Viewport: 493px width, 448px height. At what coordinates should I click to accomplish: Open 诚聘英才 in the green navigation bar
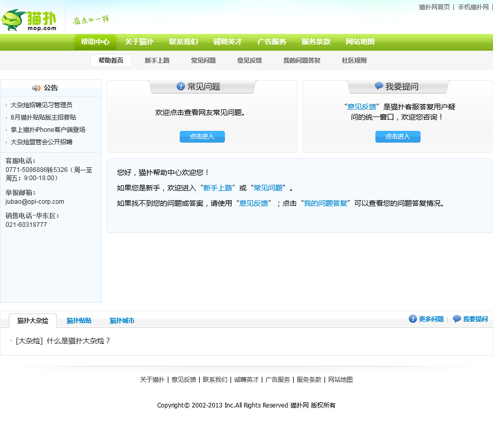(227, 42)
